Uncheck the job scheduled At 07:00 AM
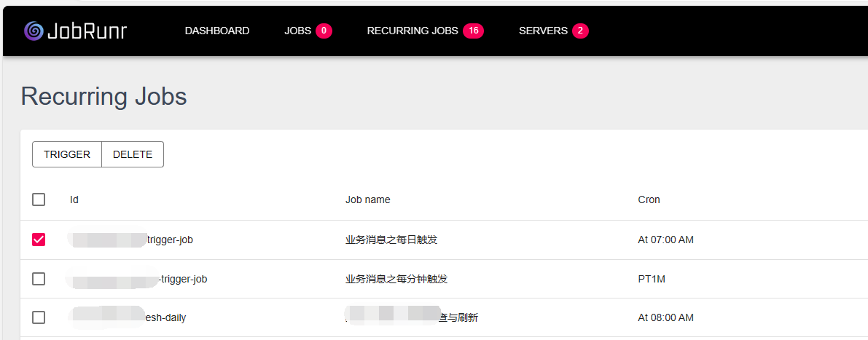 pos(39,240)
